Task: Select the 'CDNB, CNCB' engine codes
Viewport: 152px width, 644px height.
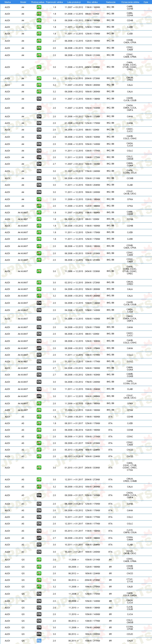Action: pyautogui.click(x=130, y=567)
